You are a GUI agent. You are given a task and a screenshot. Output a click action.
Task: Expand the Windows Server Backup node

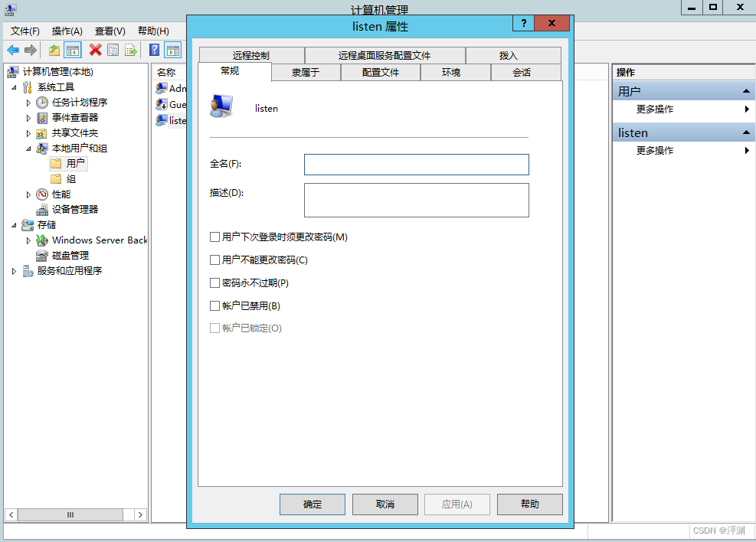click(x=28, y=240)
